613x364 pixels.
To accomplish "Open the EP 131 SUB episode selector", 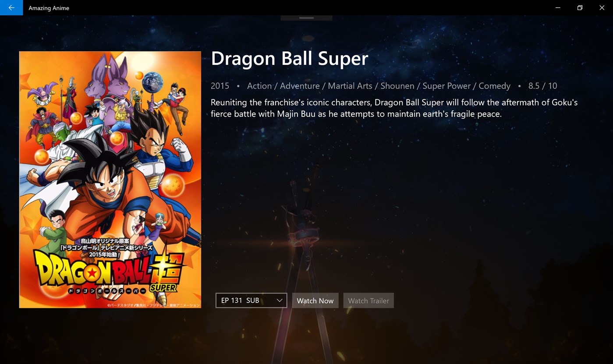I will 251,300.
